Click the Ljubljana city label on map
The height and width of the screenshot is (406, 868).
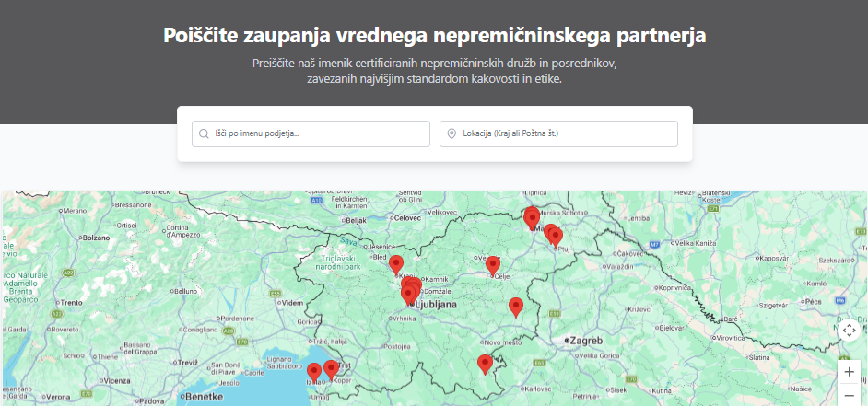[x=437, y=303]
